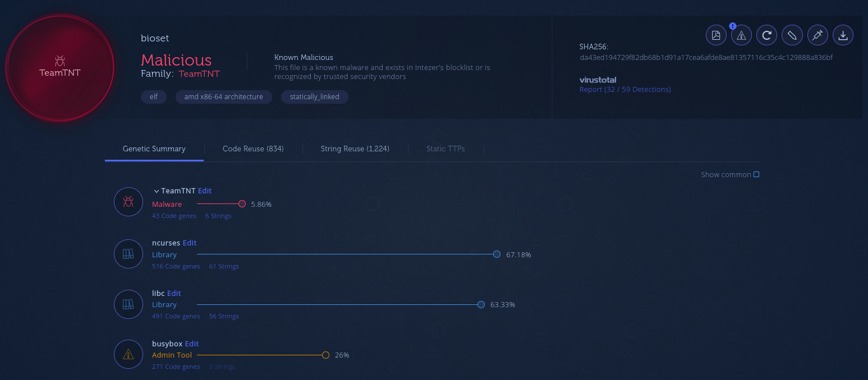Viewport: 868px width, 380px height.
Task: Click the syringe vaccine icon
Action: pos(818,35)
